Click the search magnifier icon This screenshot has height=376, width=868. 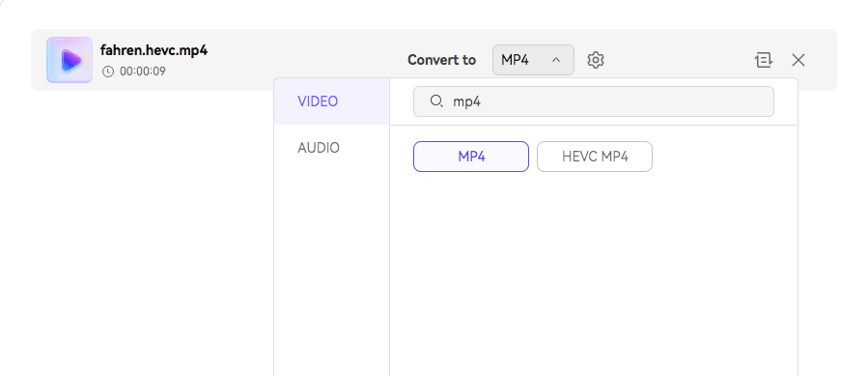(436, 101)
